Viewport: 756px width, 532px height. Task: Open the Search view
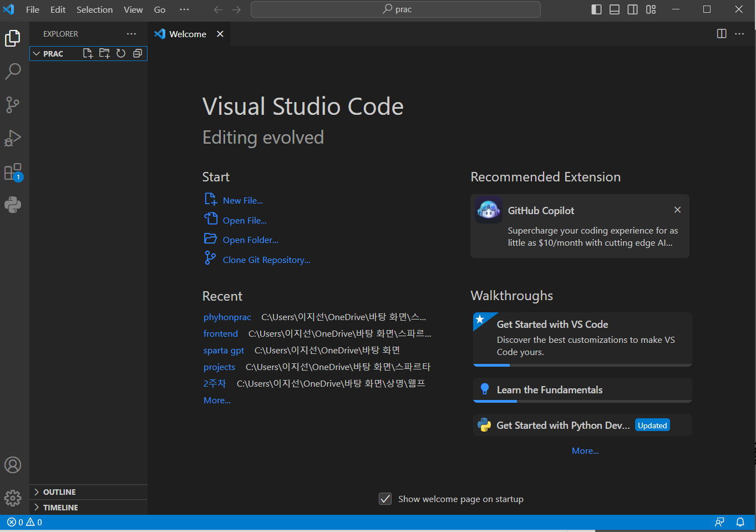(13, 71)
